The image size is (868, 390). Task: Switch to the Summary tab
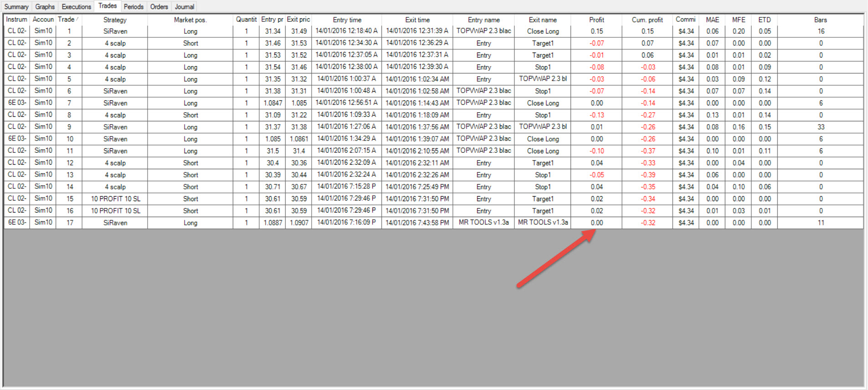(x=16, y=7)
